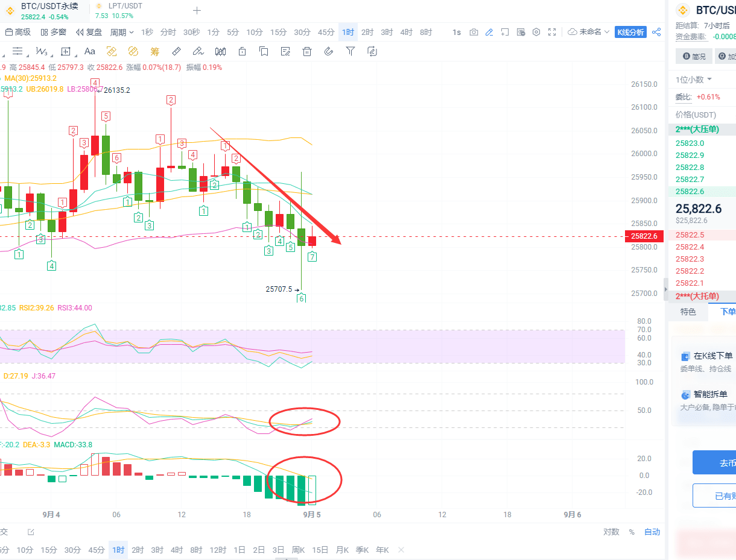Click the candlestick chart type icon
The image size is (736, 560).
point(220,51)
